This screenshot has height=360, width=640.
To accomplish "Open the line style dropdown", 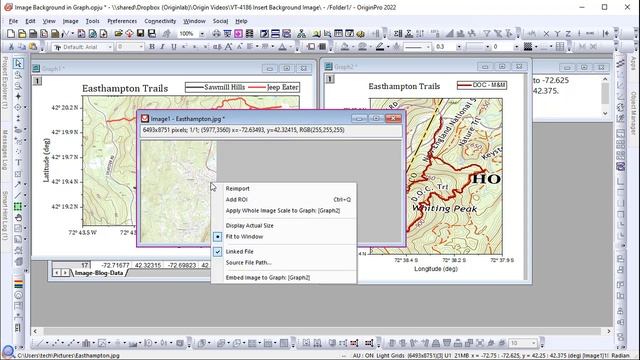I will pyautogui.click(x=428, y=47).
